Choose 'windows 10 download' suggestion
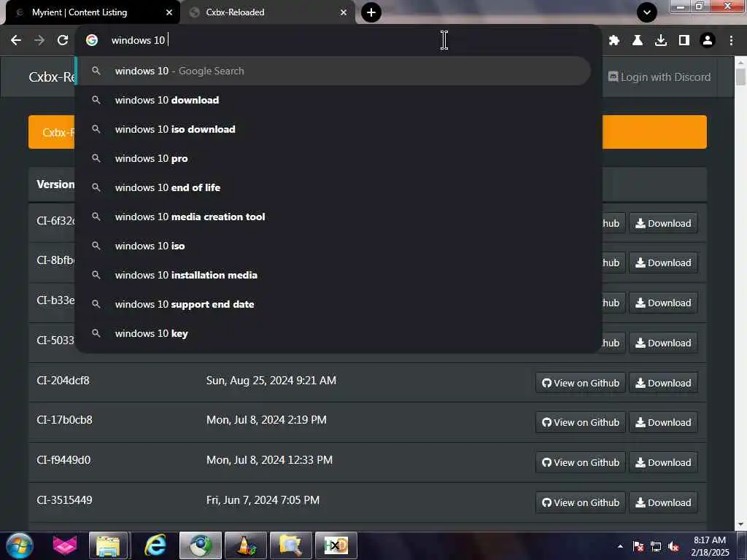The width and height of the screenshot is (747, 560). [x=333, y=100]
